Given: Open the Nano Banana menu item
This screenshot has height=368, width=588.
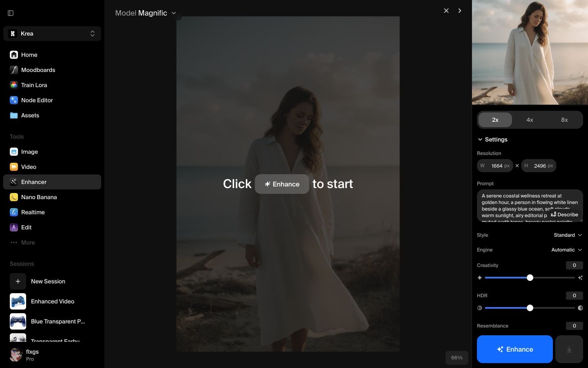Looking at the screenshot, I should point(52,197).
